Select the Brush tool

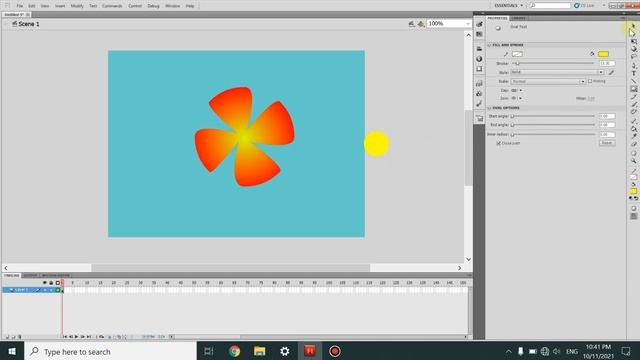point(633,104)
